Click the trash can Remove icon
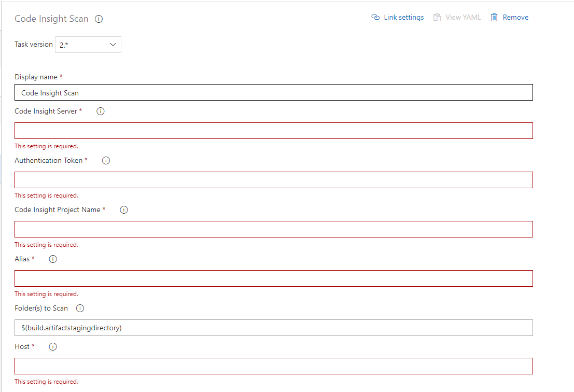 tap(495, 18)
